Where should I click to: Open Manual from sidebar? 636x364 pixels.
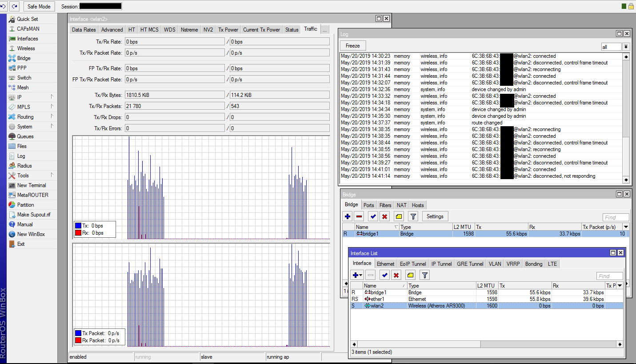pyautogui.click(x=25, y=224)
